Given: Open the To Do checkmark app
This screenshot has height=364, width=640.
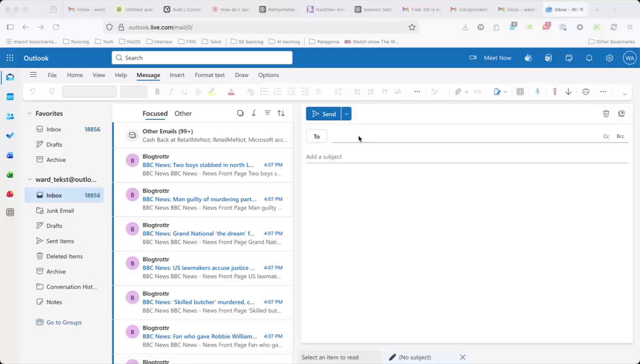Looking at the screenshot, I should (10, 135).
